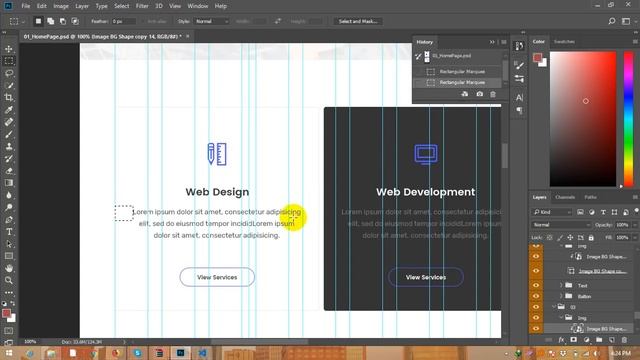Collapse the 03 group in Layers
The image size is (640, 360).
click(x=554, y=307)
